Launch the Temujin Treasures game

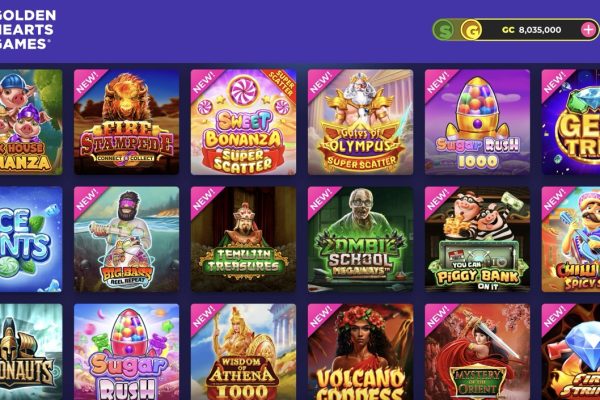click(243, 239)
